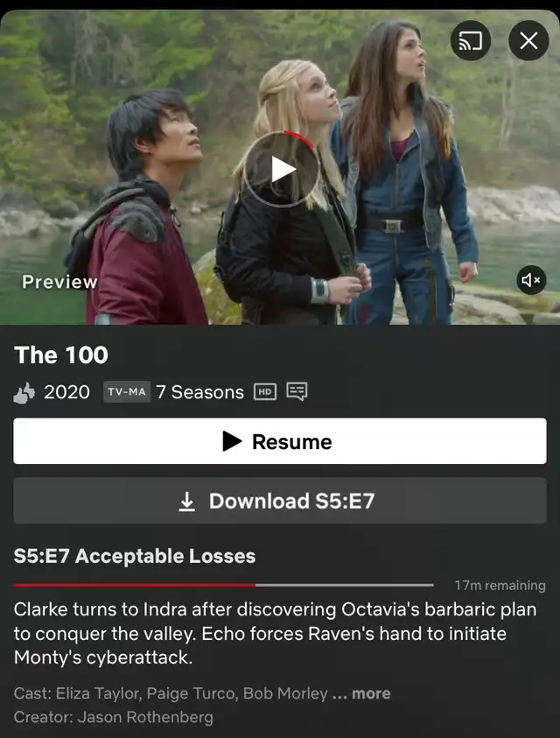Click the TV-MA maturity rating badge

click(127, 391)
